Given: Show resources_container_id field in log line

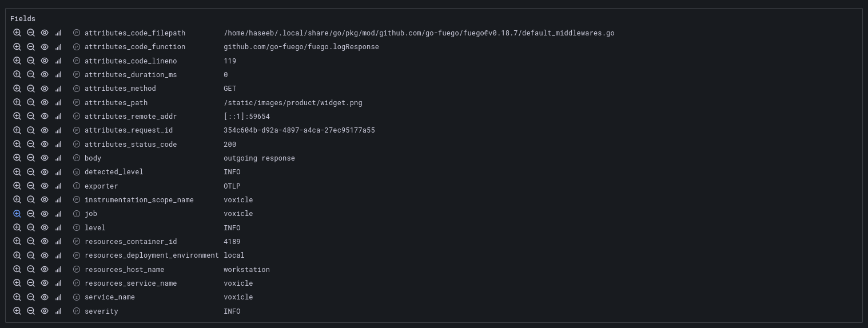Looking at the screenshot, I should tap(45, 242).
